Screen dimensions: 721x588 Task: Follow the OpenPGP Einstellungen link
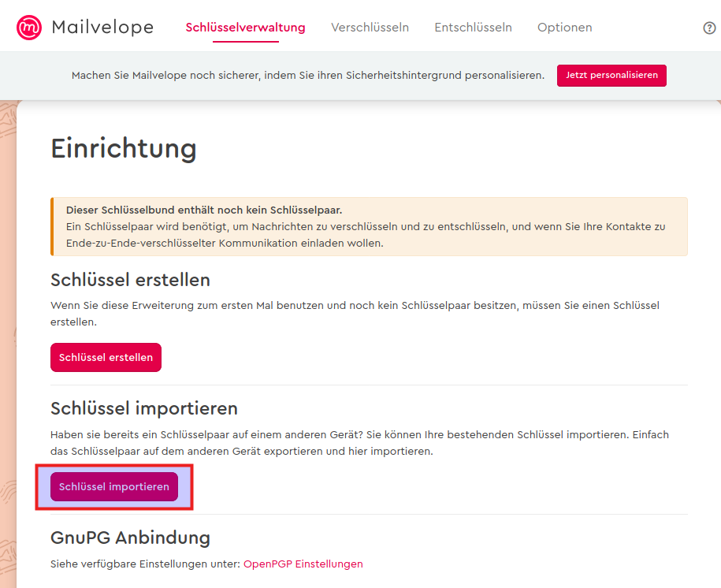coord(303,564)
